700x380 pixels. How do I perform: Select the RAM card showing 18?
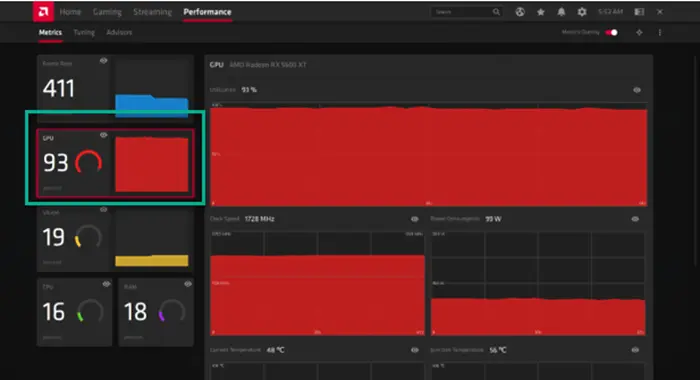(x=156, y=312)
